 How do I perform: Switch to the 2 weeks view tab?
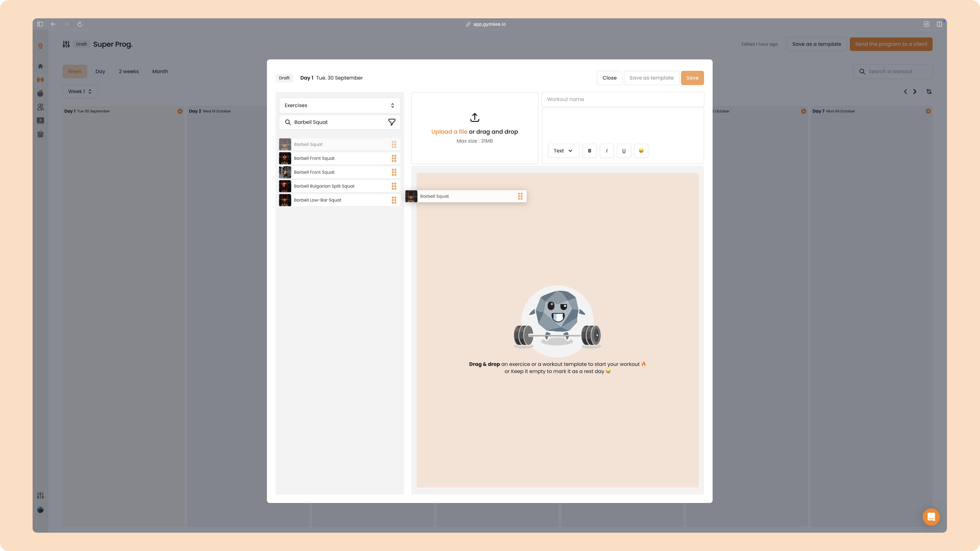click(129, 71)
